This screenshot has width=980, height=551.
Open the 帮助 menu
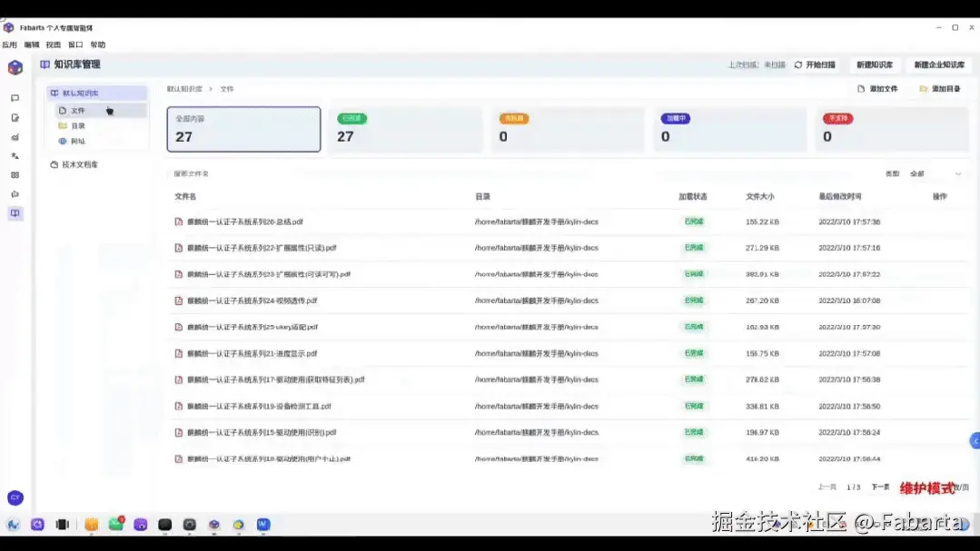98,45
